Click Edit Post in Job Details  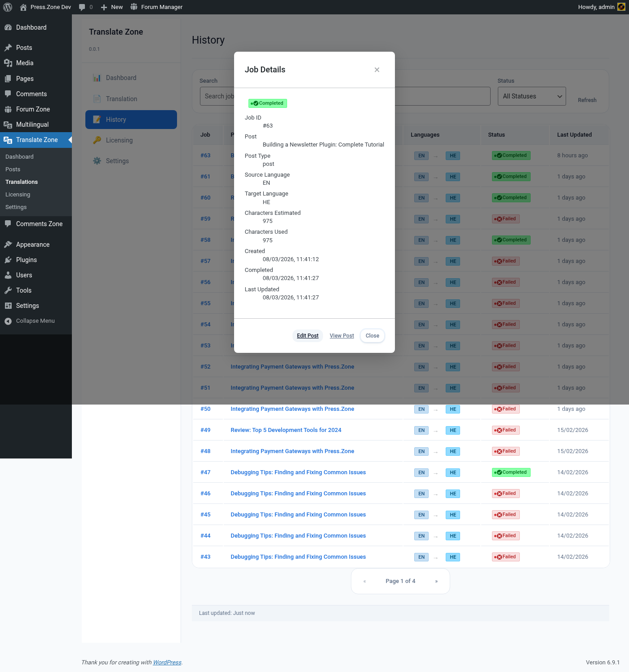(308, 336)
